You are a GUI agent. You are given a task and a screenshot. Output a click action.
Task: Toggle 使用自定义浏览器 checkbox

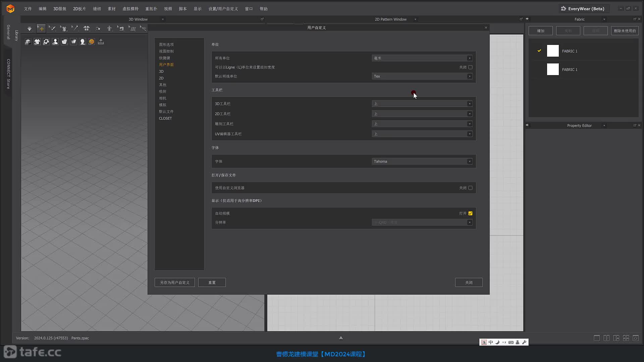coord(471,188)
